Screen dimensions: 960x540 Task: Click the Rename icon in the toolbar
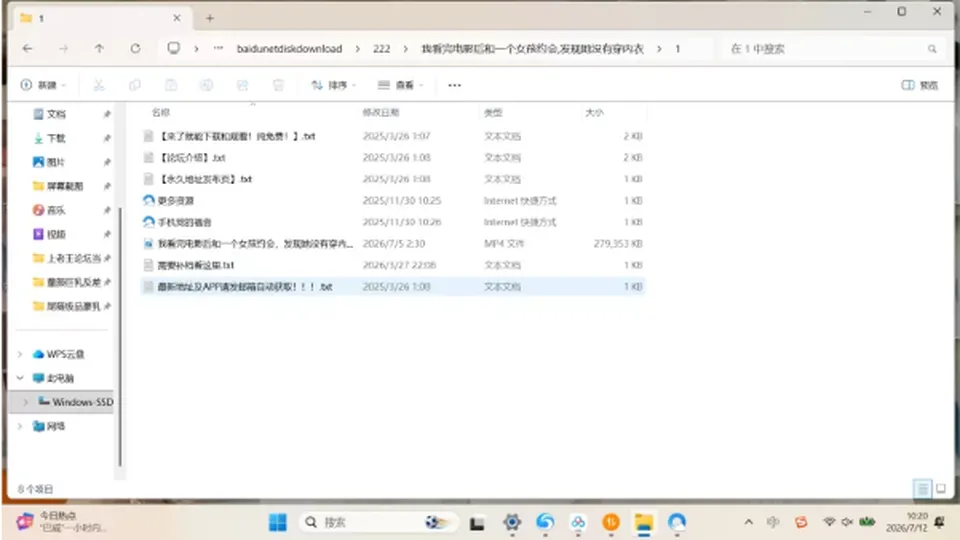click(206, 85)
